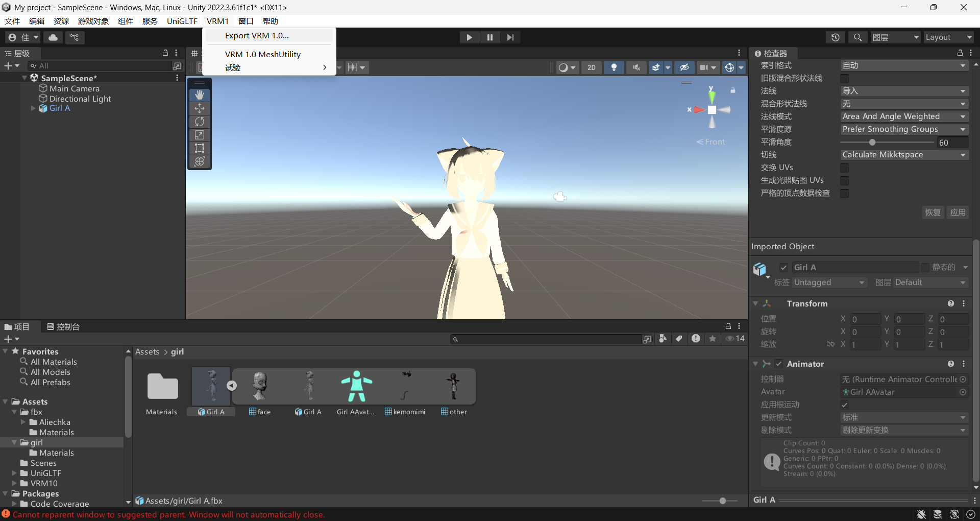Click the search by type icon
Viewport: 980px width, 521px height.
[x=663, y=339]
